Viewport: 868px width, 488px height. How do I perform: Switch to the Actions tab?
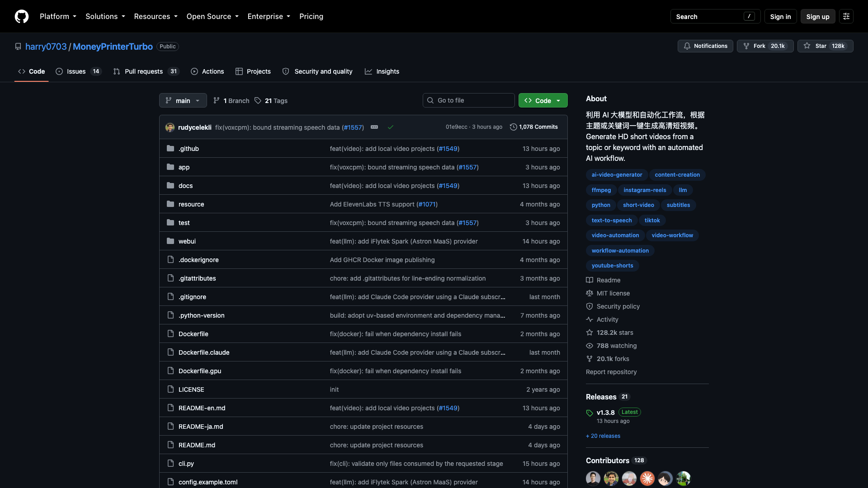208,71
